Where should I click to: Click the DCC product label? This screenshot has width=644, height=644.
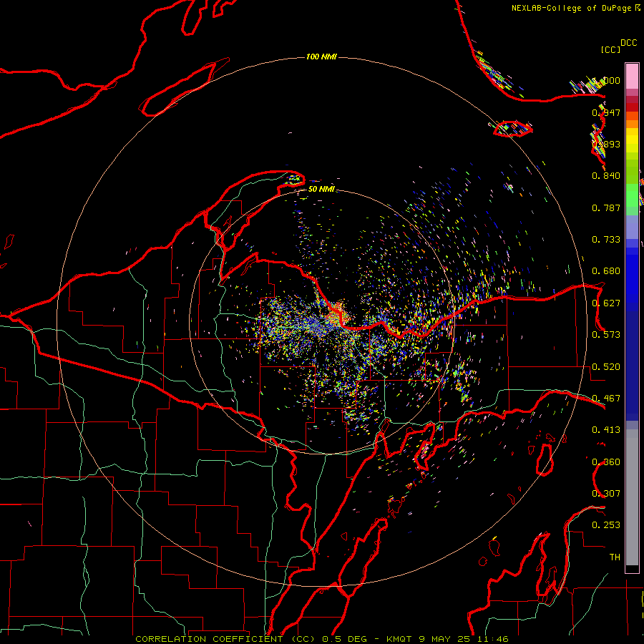pos(628,43)
